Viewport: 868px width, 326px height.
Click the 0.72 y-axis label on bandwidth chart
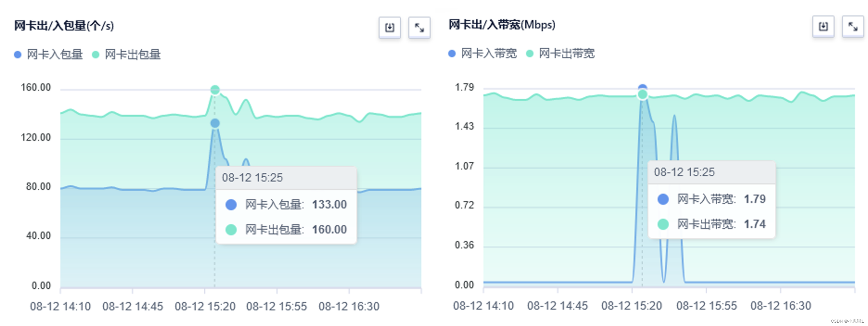[x=464, y=205]
